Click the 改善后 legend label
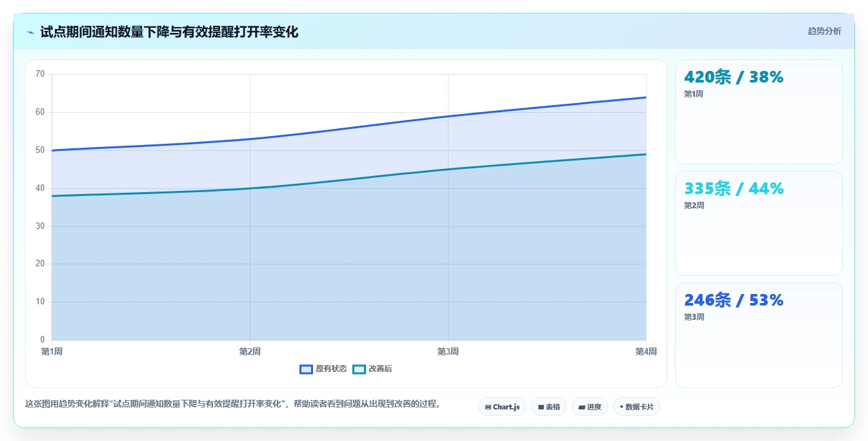Image resolution: width=868 pixels, height=441 pixels. [380, 369]
